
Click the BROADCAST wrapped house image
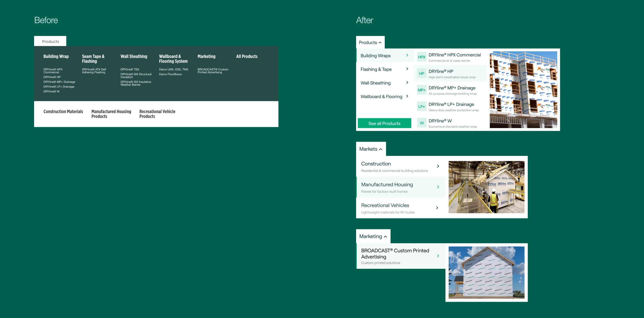(487, 273)
